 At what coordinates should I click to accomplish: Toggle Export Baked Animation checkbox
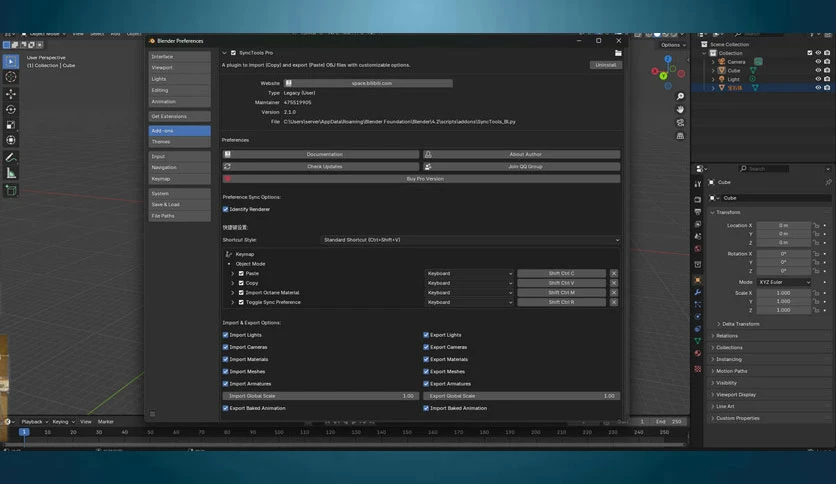point(226,408)
